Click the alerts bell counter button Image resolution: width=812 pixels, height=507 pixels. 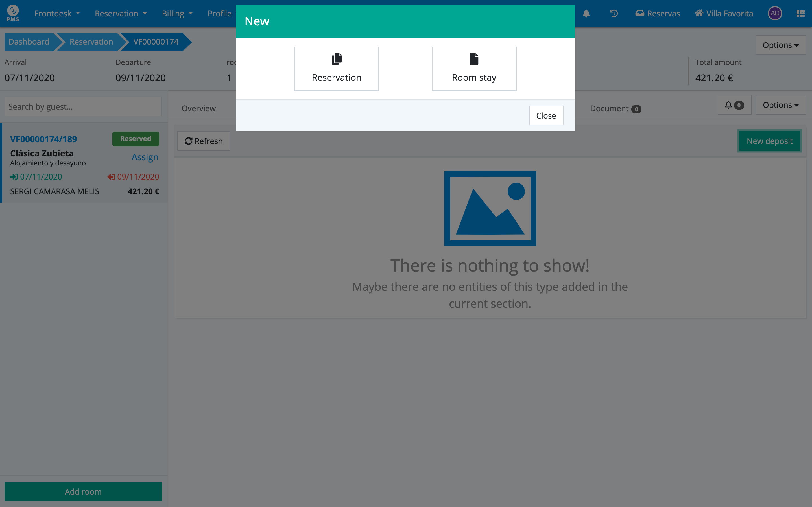(x=734, y=105)
